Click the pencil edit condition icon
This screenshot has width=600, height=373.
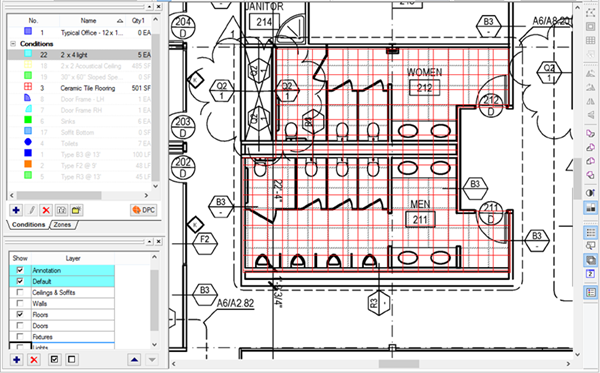(31, 210)
